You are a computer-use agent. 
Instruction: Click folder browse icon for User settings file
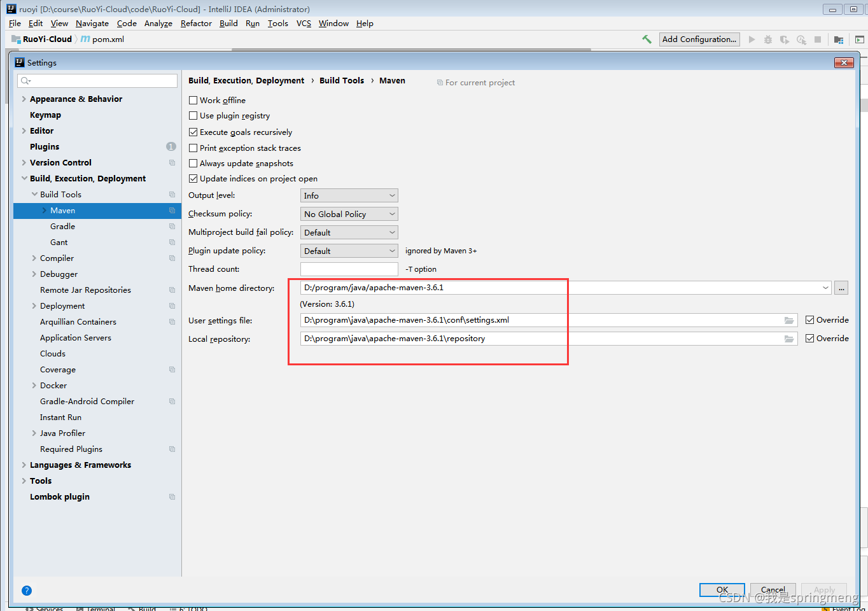789,321
